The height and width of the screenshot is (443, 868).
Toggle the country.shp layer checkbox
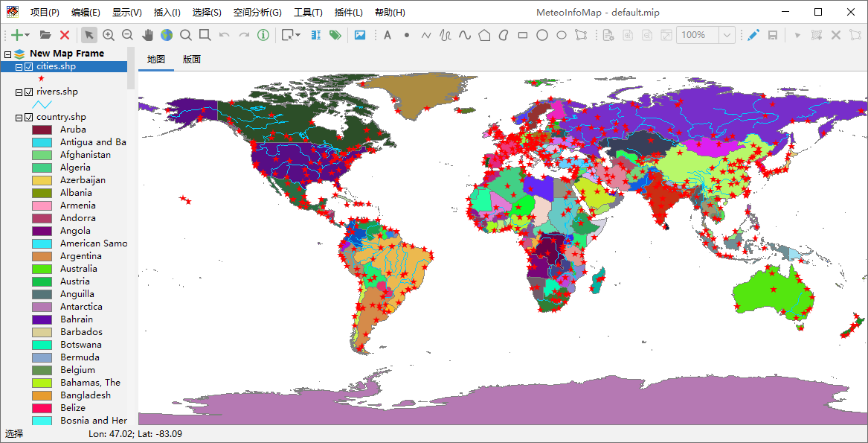[29, 118]
